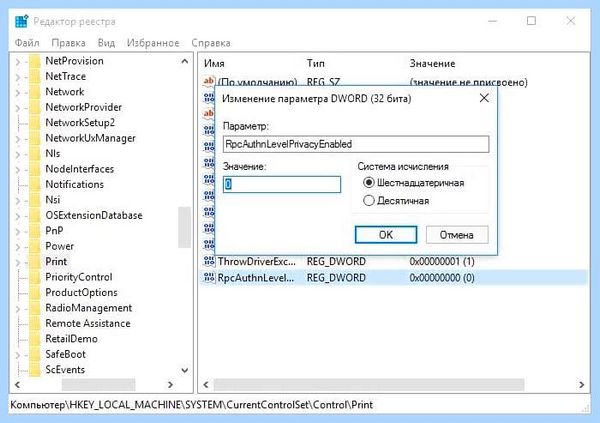Expand the OSExtensionDatabase tree node

tap(18, 216)
